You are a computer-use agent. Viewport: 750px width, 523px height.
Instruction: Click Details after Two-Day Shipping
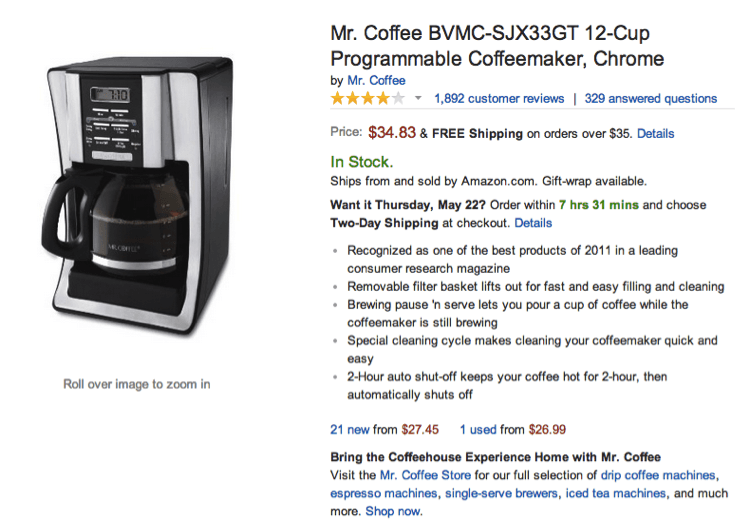click(533, 223)
